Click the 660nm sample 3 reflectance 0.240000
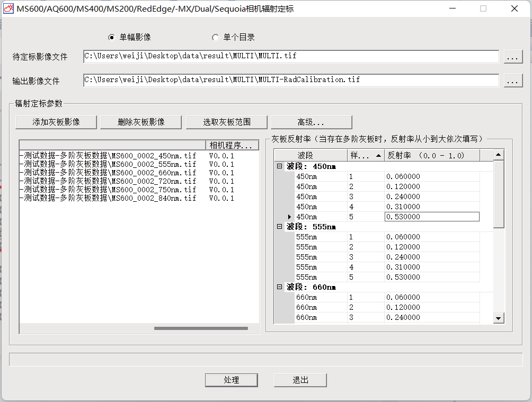Image resolution: width=532 pixels, height=402 pixels. (432, 318)
